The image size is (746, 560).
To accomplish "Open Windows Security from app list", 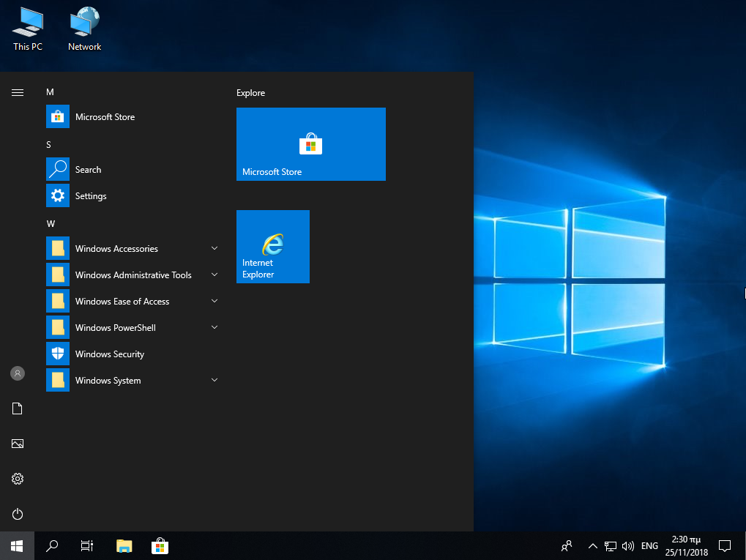I will pos(110,354).
